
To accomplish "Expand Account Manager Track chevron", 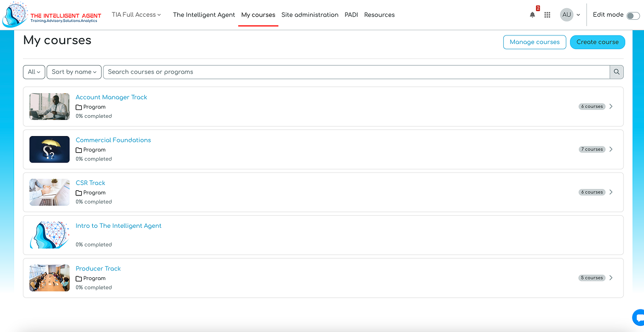I will (x=611, y=106).
